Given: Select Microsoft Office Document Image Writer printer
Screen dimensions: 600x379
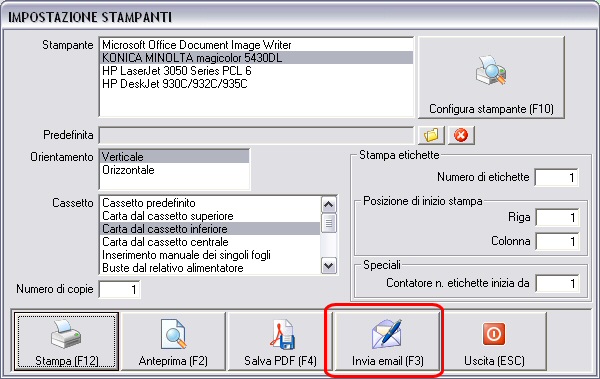Looking at the screenshot, I should click(256, 45).
